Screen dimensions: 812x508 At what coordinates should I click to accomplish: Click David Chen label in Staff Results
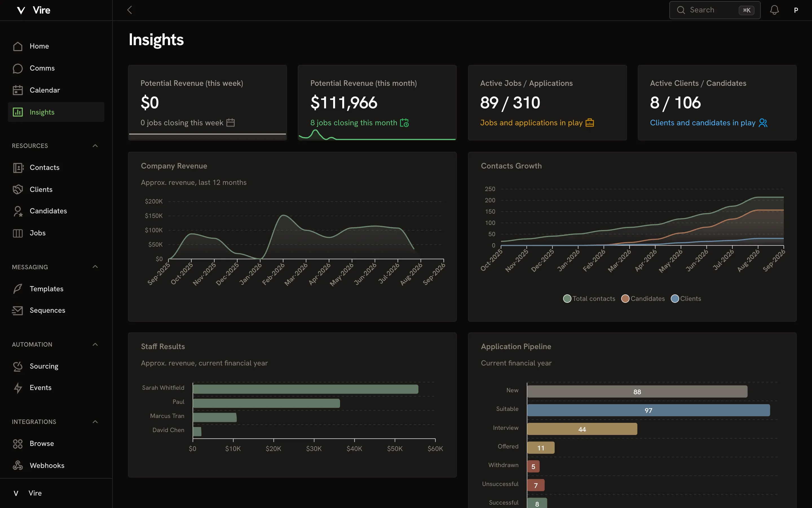click(168, 430)
